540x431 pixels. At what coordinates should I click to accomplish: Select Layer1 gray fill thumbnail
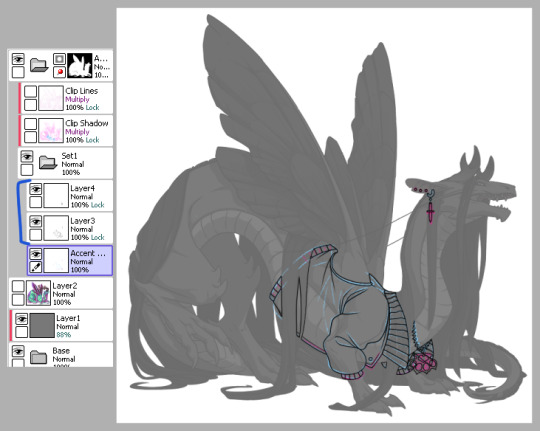click(x=42, y=325)
